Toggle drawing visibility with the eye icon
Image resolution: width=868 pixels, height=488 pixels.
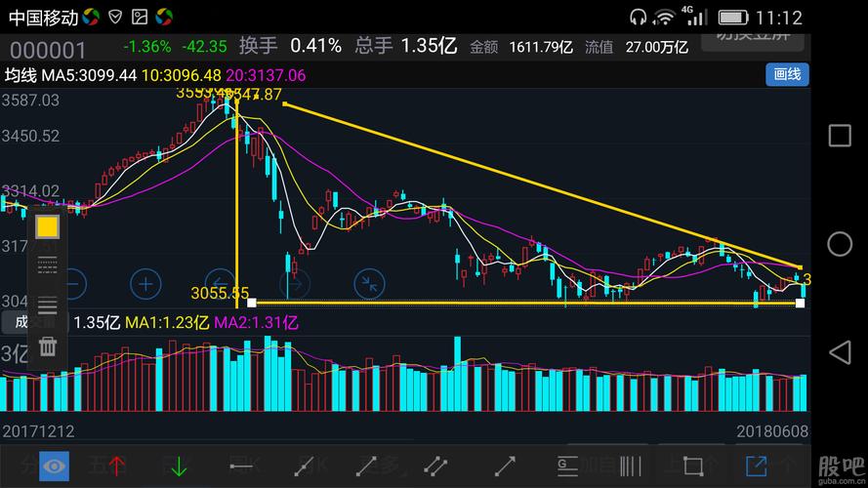(x=54, y=467)
